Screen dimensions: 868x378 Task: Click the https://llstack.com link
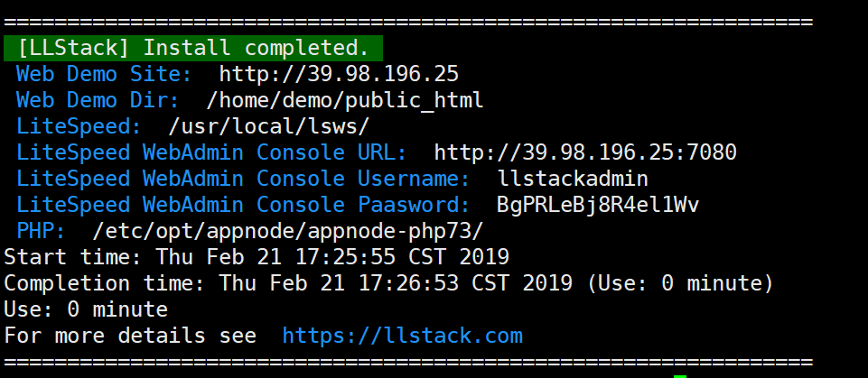402,337
